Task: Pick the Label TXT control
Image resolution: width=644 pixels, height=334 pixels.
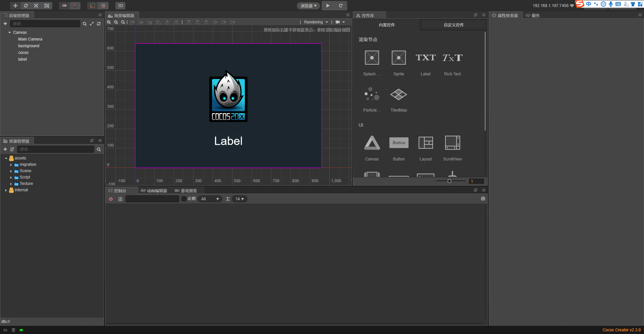Action: [x=425, y=63]
